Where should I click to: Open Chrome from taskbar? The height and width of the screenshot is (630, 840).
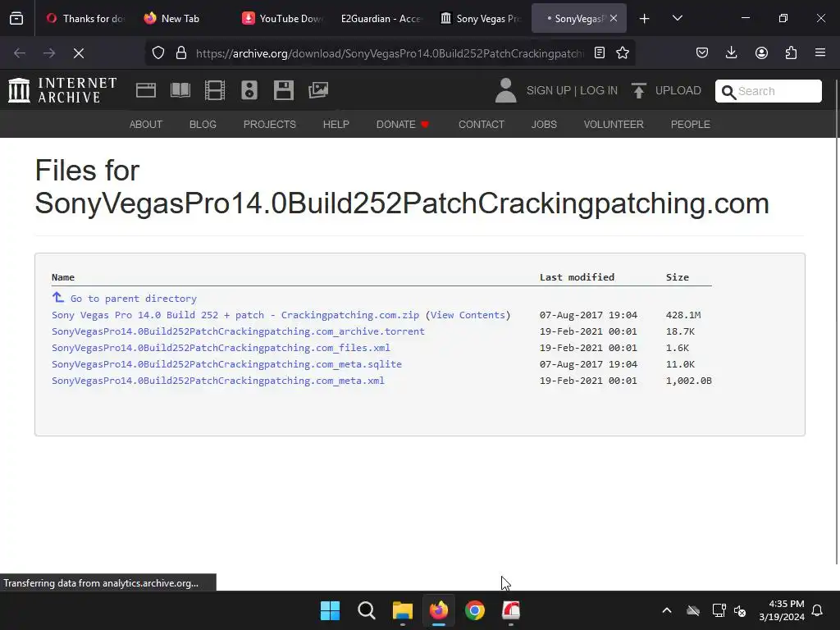[x=475, y=610]
